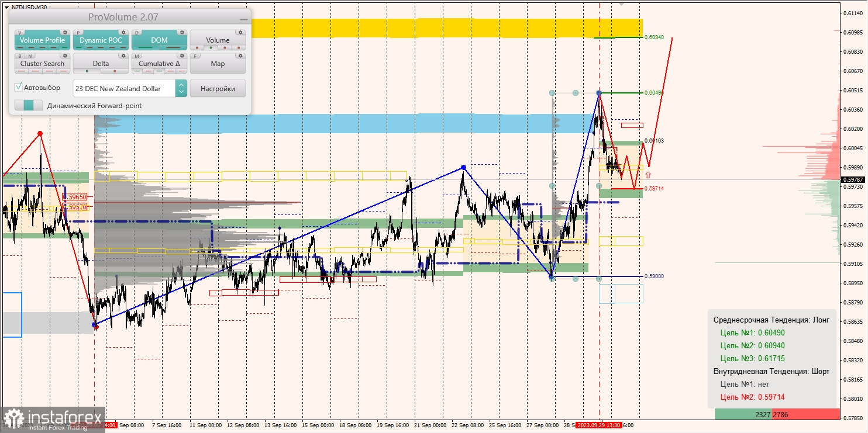
Task: Expand the NZDUSD.M30 chart title arrow
Action: click(x=8, y=7)
